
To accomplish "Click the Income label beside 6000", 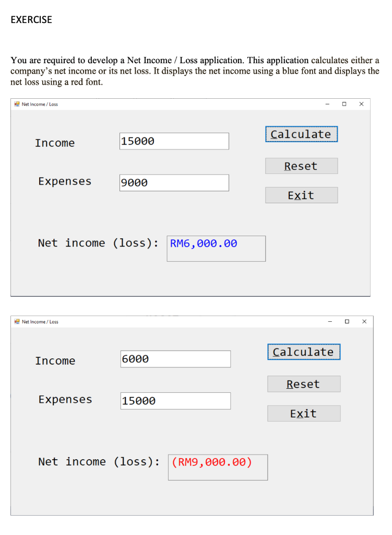I will (55, 360).
